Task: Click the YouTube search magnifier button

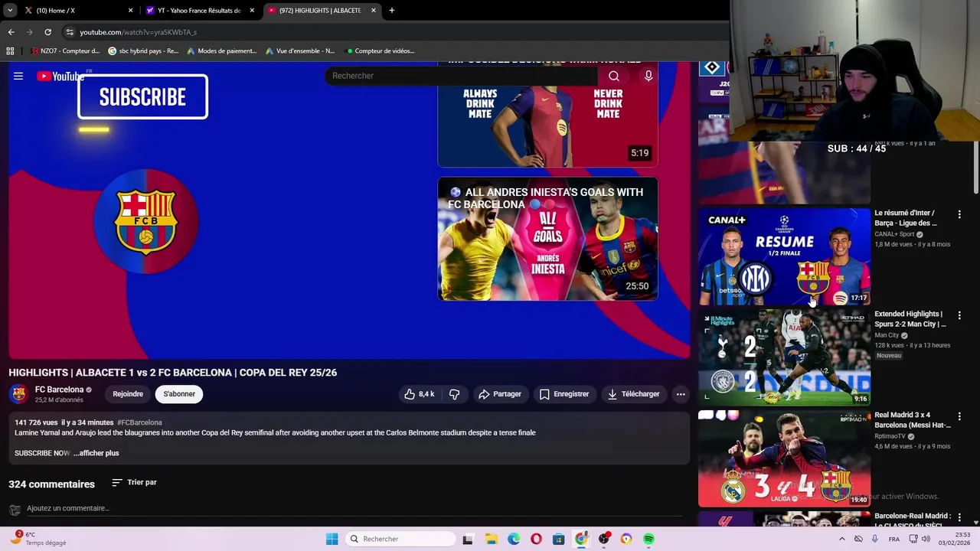Action: [614, 76]
